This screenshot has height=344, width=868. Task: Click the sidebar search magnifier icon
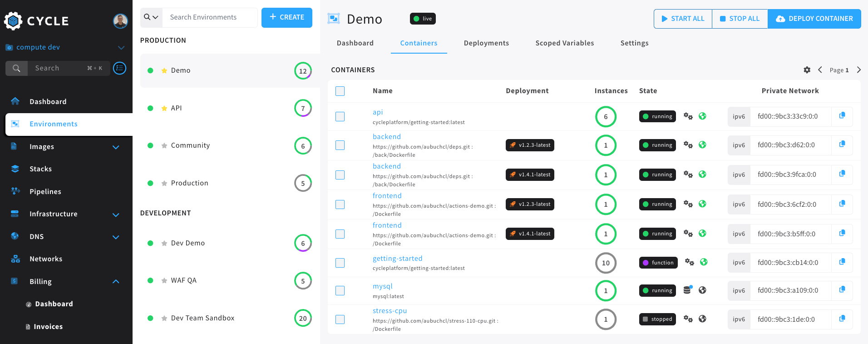16,68
